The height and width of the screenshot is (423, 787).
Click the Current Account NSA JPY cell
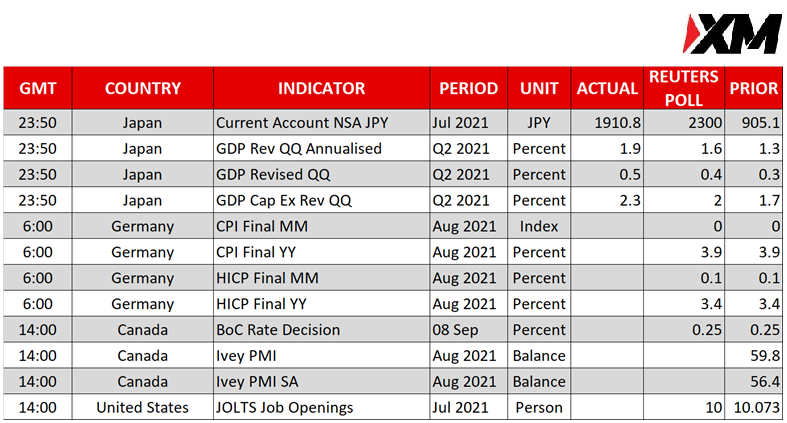coord(321,122)
